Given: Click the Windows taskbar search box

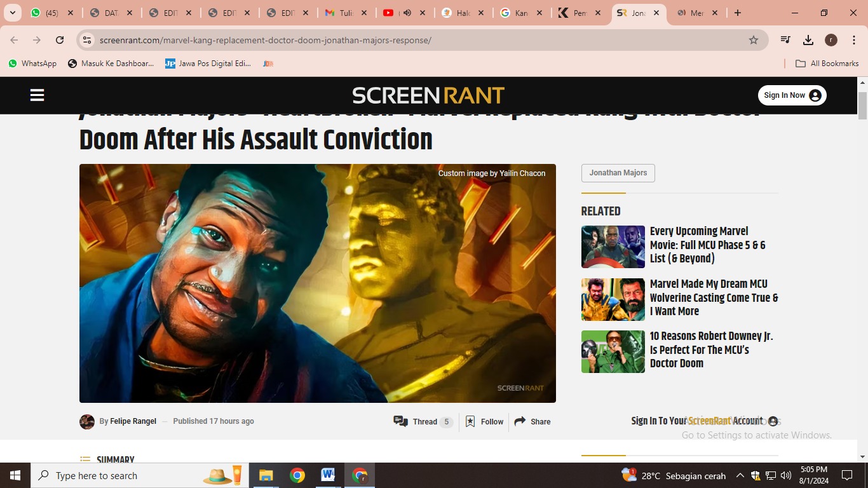Looking at the screenshot, I should (x=121, y=475).
